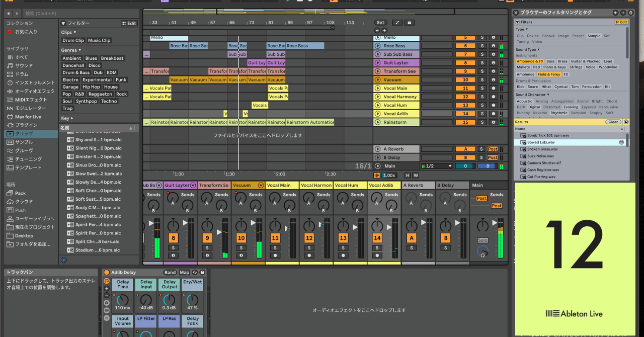Launch the Main track
The width and height of the screenshot is (644, 337).
377,165
